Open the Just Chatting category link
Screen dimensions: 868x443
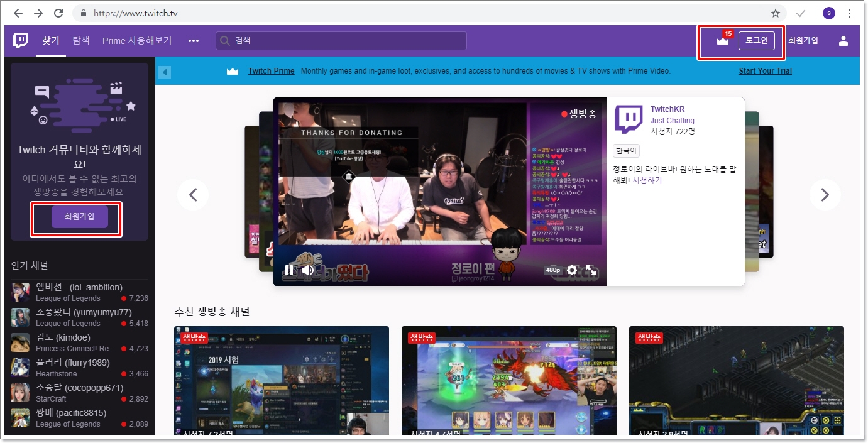coord(673,121)
